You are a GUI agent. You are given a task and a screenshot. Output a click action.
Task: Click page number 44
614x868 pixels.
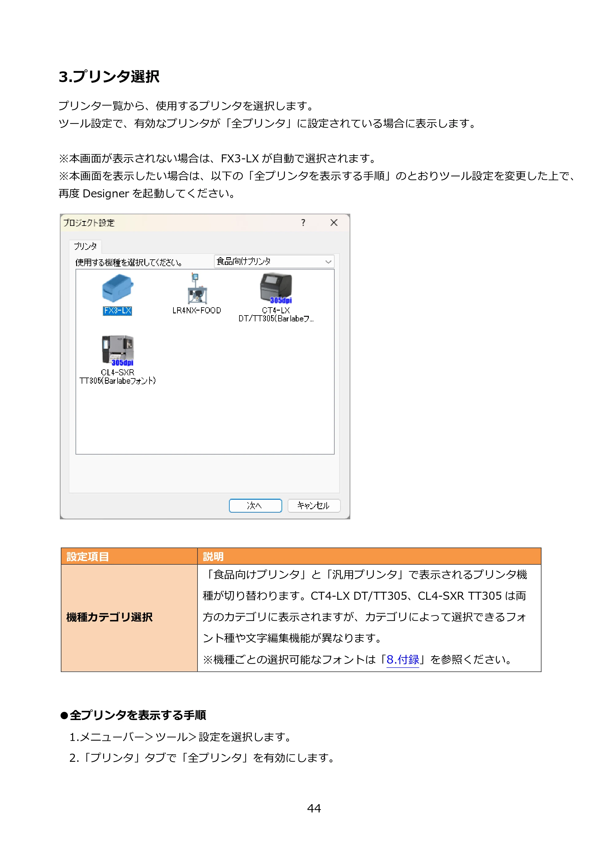tap(314, 808)
